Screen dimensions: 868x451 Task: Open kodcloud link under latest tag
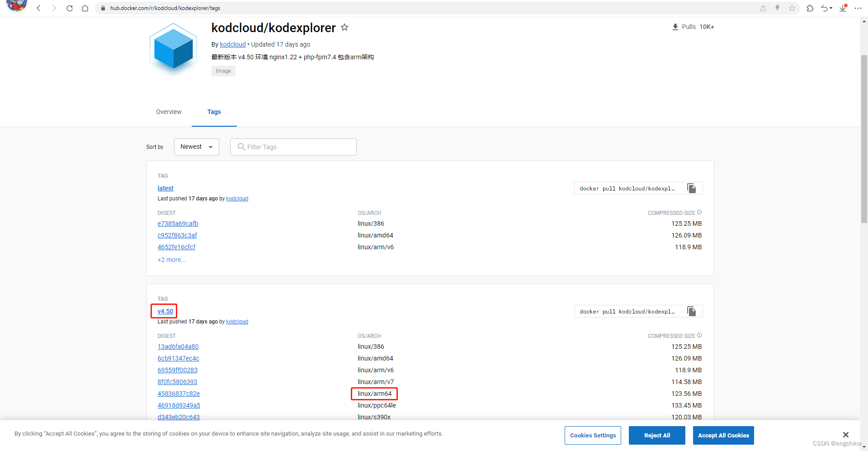pos(237,199)
